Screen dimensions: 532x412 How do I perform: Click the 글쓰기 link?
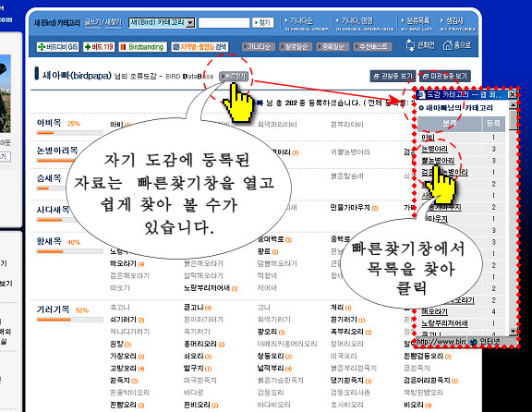(92, 22)
